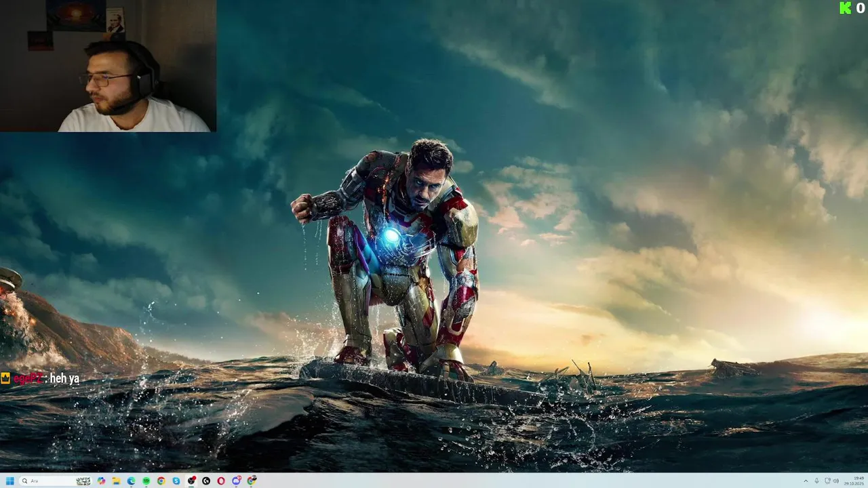Open File Explorer from the taskbar
The width and height of the screenshot is (868, 488).
pyautogui.click(x=117, y=481)
